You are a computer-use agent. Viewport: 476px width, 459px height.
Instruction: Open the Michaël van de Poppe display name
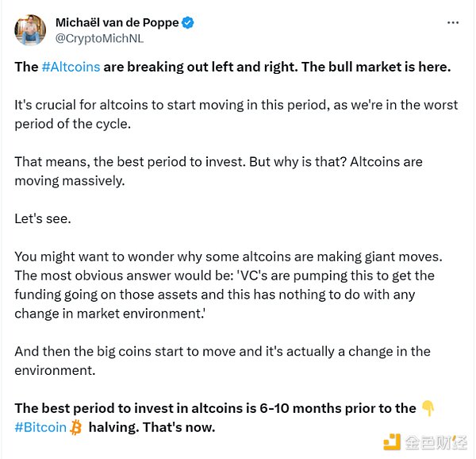click(117, 23)
